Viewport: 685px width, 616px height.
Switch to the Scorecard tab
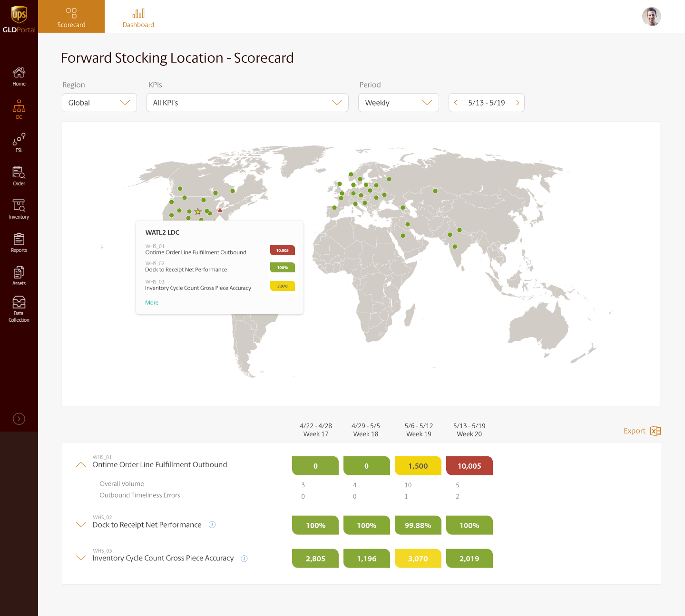point(71,17)
